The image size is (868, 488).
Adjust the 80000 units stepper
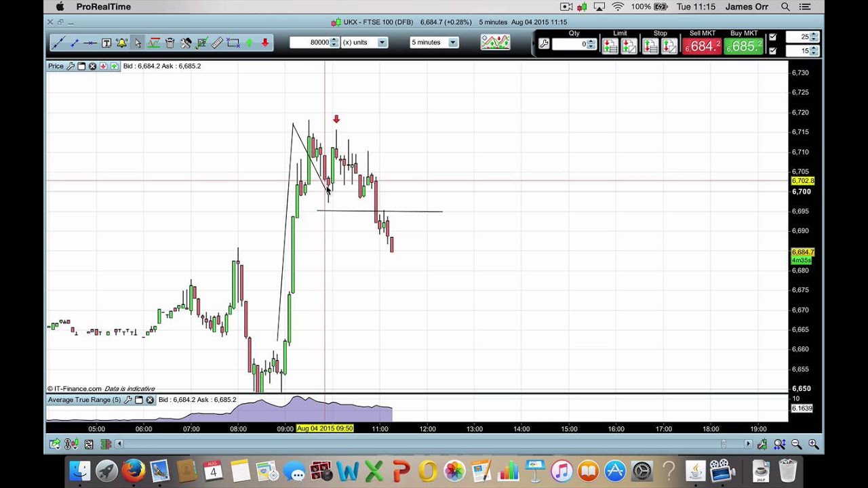coord(334,42)
